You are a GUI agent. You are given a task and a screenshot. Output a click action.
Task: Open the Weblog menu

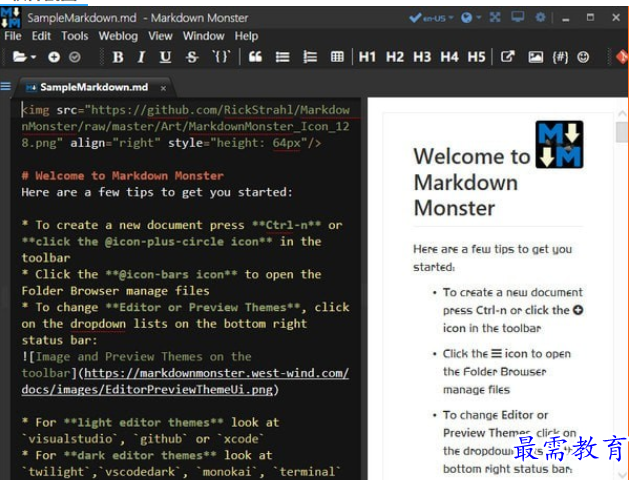(x=118, y=36)
